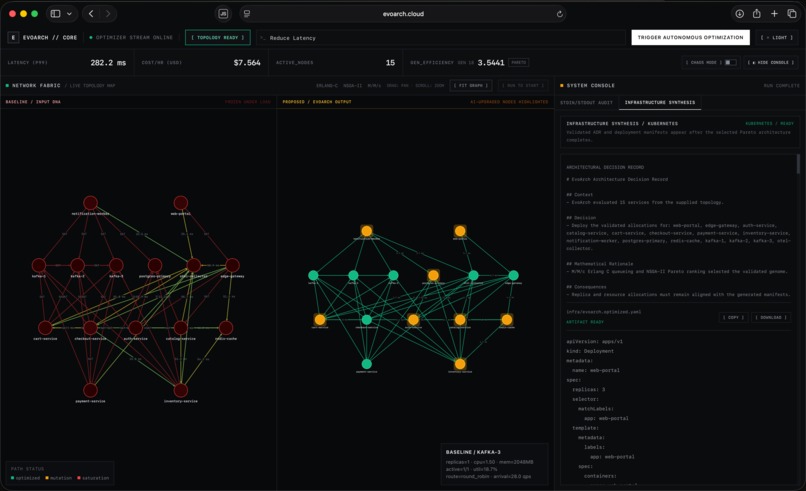Screen dimensions: 806x491
Task: Download the evoarch.optimized.yaml artifact
Action: click(x=771, y=317)
